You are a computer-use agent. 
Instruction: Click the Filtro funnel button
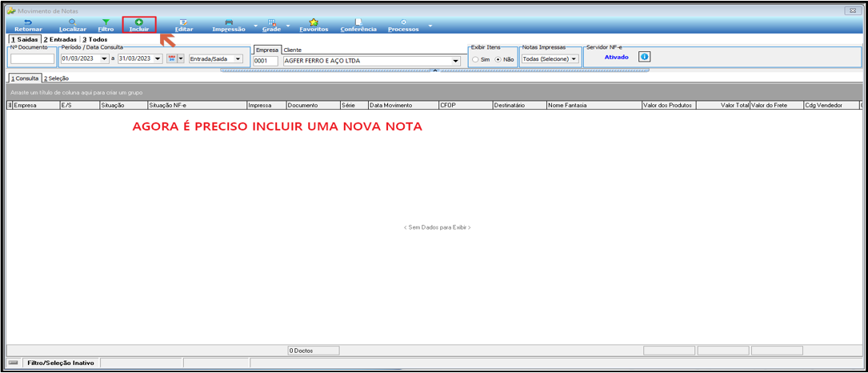click(x=106, y=25)
